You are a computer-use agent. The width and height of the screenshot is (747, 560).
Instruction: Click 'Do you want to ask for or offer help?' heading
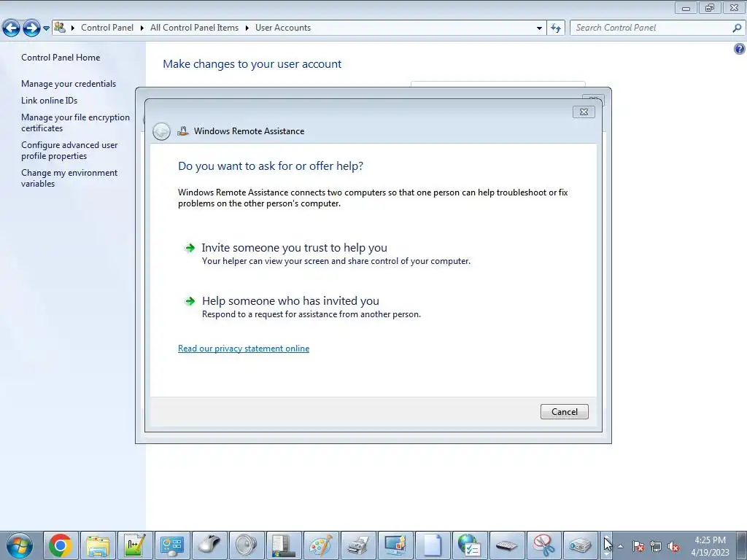pos(271,166)
